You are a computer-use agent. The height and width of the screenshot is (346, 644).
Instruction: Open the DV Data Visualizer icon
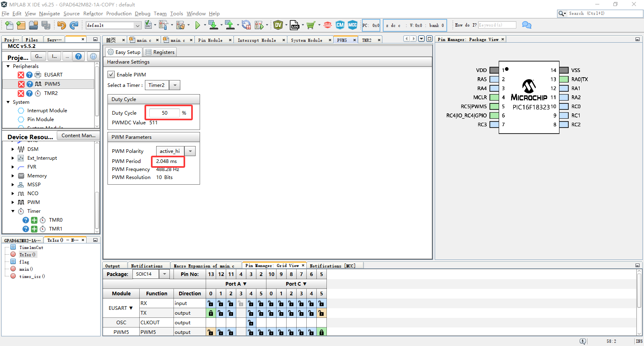(x=278, y=25)
